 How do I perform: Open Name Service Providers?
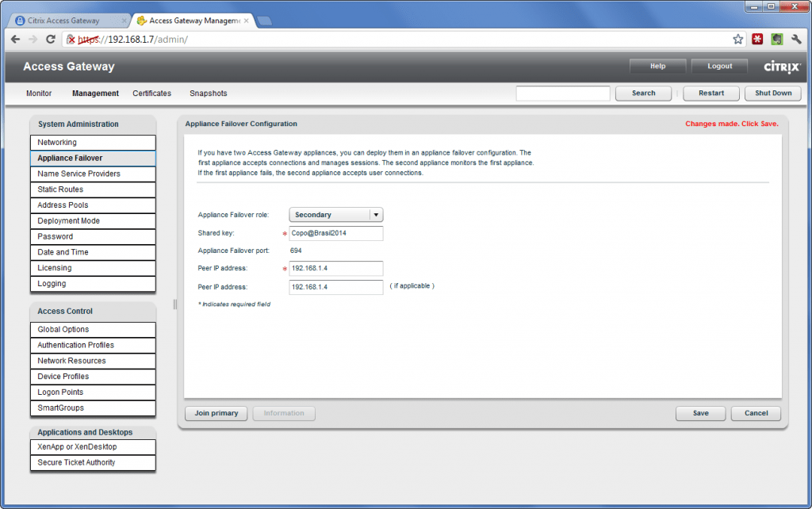click(93, 174)
